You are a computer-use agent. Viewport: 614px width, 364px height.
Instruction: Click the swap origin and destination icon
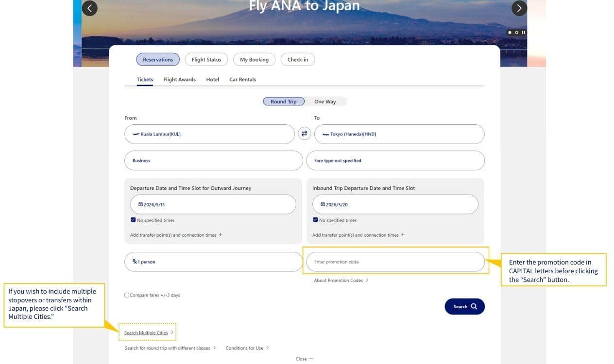point(304,134)
